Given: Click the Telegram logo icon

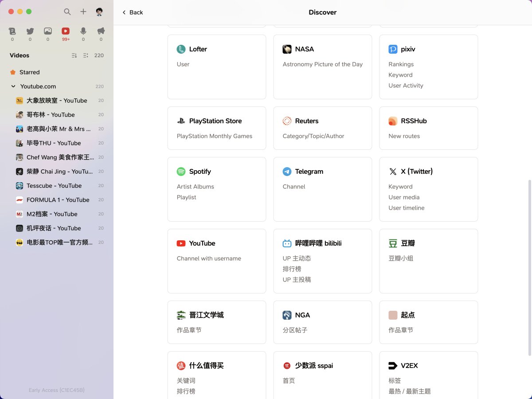Looking at the screenshot, I should pos(287,172).
